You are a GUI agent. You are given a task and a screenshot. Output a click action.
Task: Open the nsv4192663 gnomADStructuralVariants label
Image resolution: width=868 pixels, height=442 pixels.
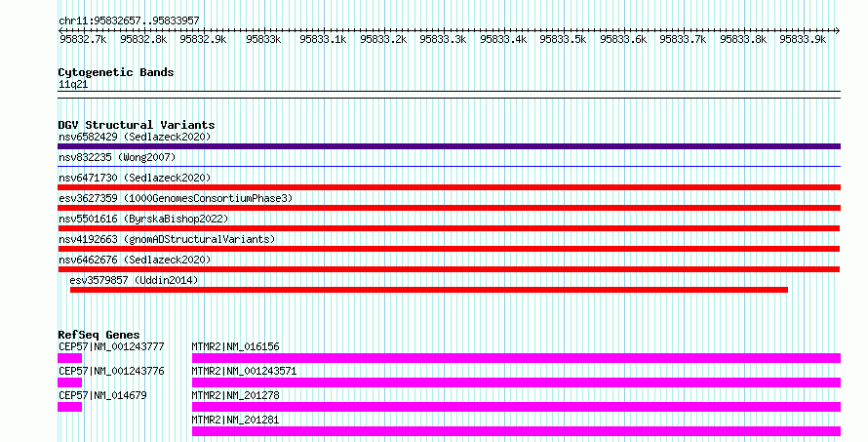167,239
